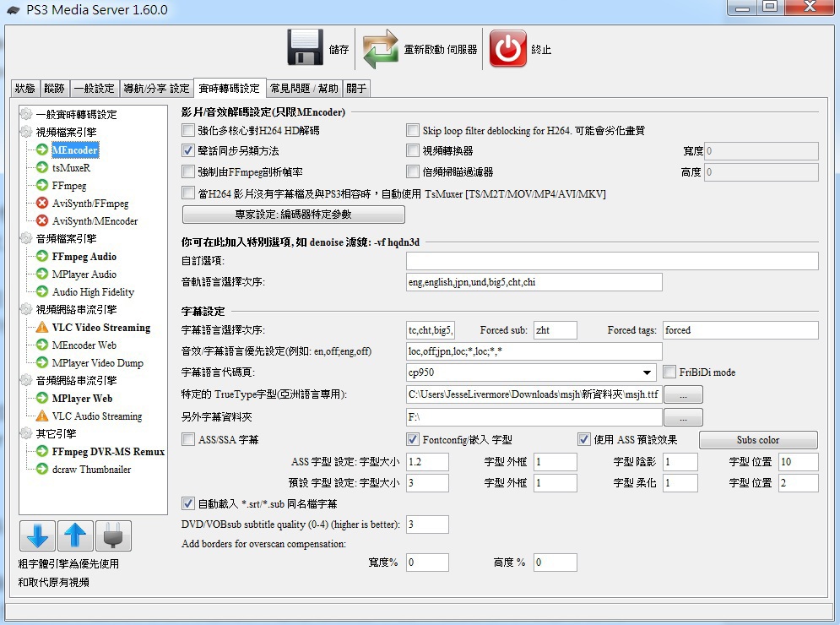The width and height of the screenshot is (840, 625).
Task: Select the 實時轉碼設定 tab
Action: coord(230,88)
